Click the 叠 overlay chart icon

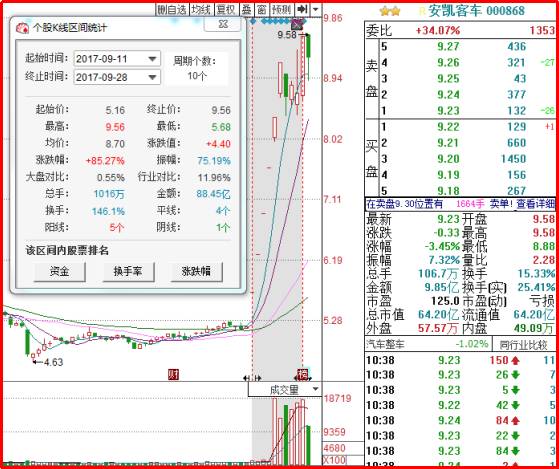[246, 10]
